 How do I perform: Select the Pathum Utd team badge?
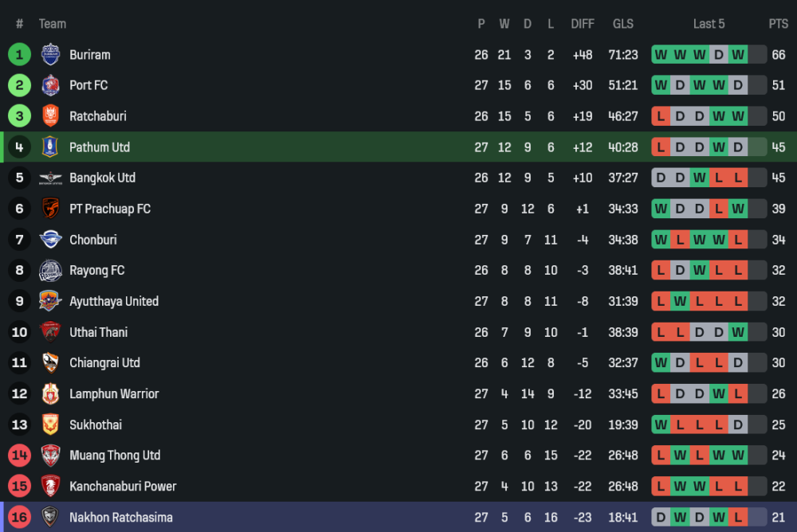pos(50,147)
